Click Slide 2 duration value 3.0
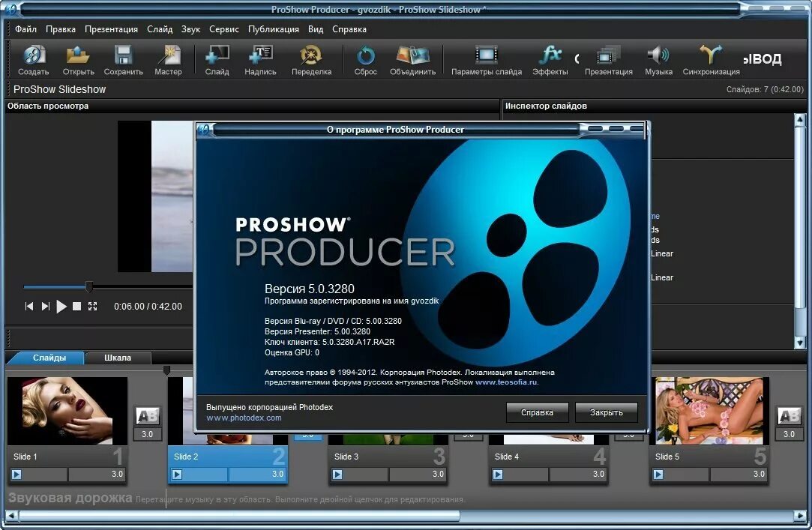Image resolution: width=812 pixels, height=530 pixels. (x=278, y=474)
